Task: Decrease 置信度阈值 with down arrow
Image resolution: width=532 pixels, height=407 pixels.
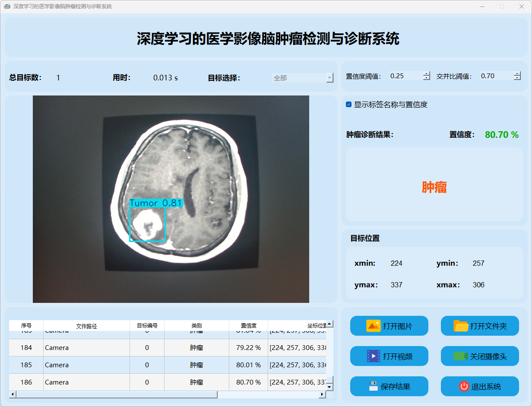Action: coord(427,78)
